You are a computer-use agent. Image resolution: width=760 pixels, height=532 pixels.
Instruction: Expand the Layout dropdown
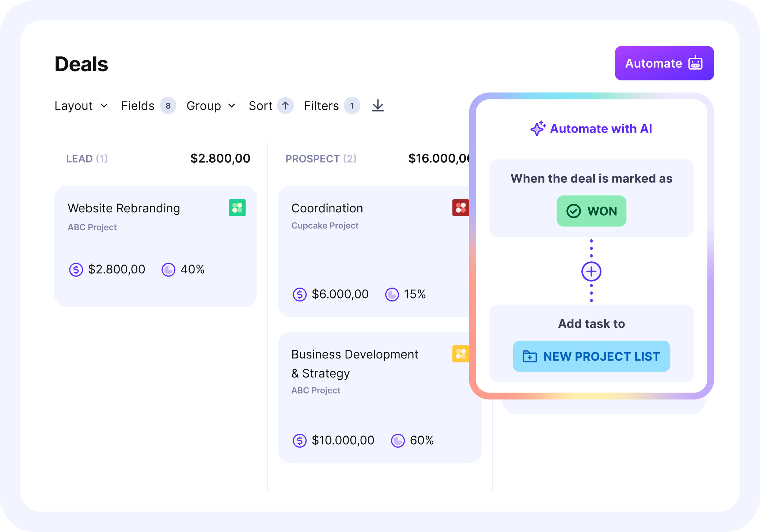81,106
